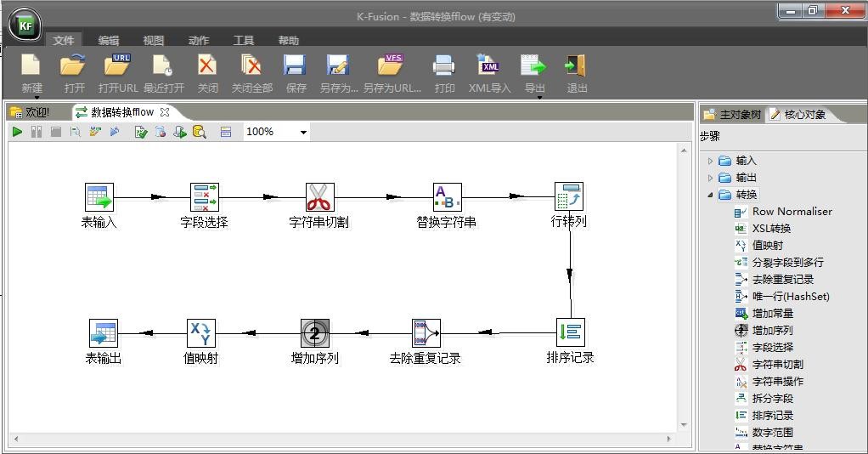Image resolution: width=868 pixels, height=454 pixels.
Task: Select the 字符串切割 scissors step on canvas
Action: coord(320,197)
